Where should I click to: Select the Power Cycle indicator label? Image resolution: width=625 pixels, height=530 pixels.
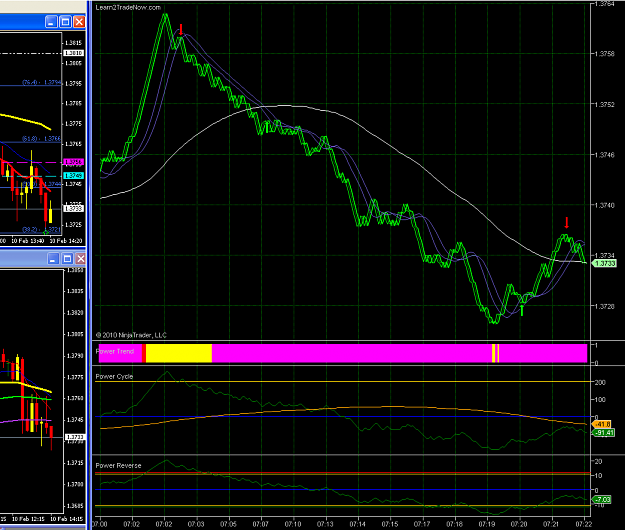click(x=114, y=377)
